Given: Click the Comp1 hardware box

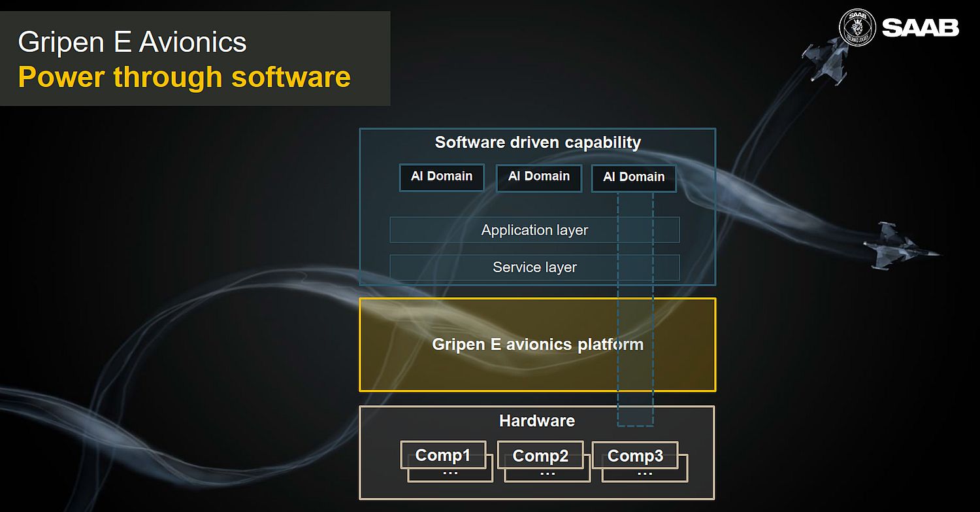Looking at the screenshot, I should pos(444,455).
